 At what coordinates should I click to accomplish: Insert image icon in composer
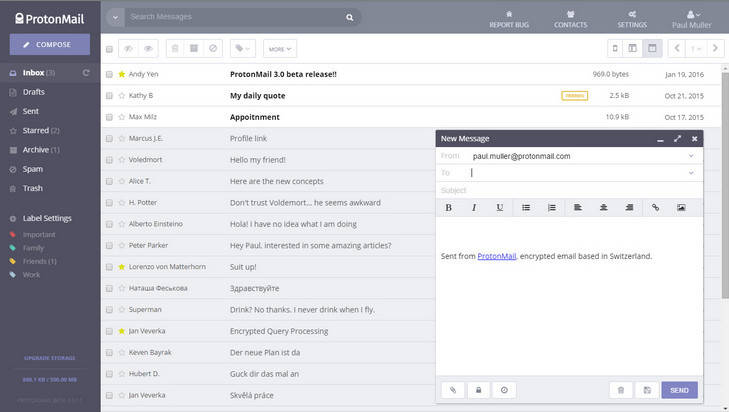pos(681,207)
